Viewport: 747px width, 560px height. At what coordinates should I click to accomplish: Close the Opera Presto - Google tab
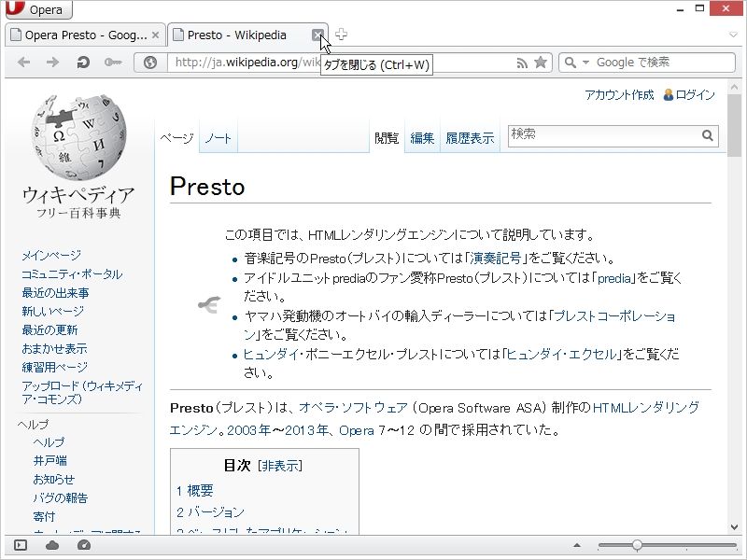155,35
